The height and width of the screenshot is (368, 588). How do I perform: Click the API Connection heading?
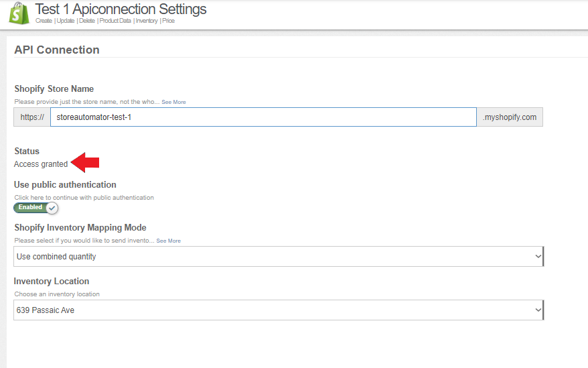[57, 50]
